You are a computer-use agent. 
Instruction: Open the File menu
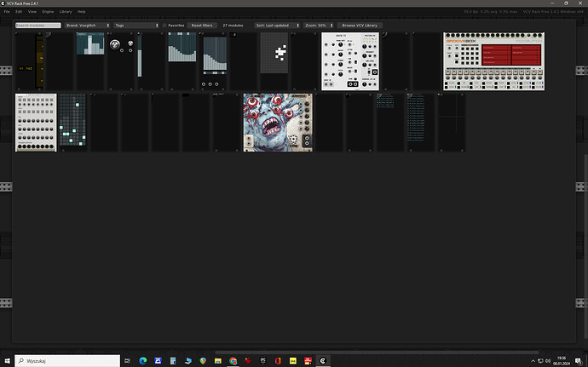click(7, 12)
